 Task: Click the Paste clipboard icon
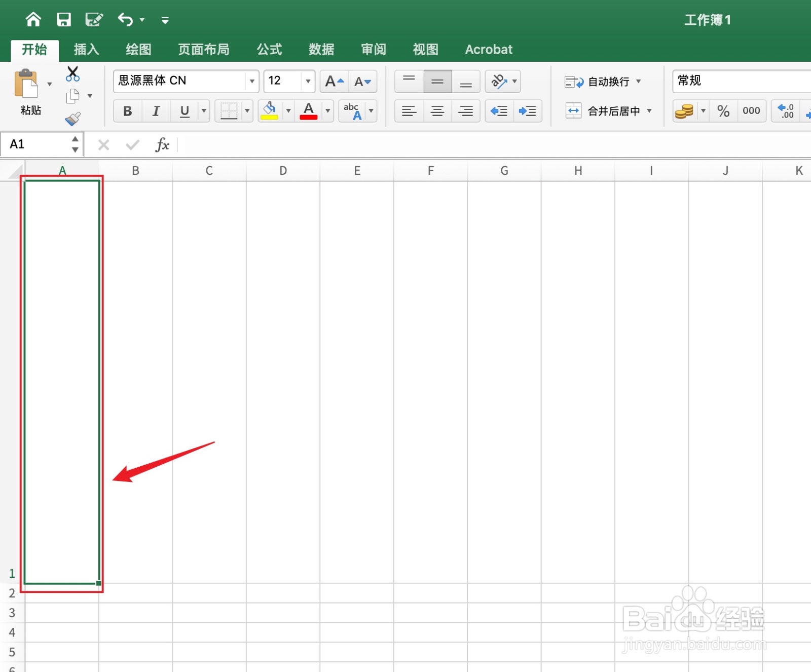[26, 84]
